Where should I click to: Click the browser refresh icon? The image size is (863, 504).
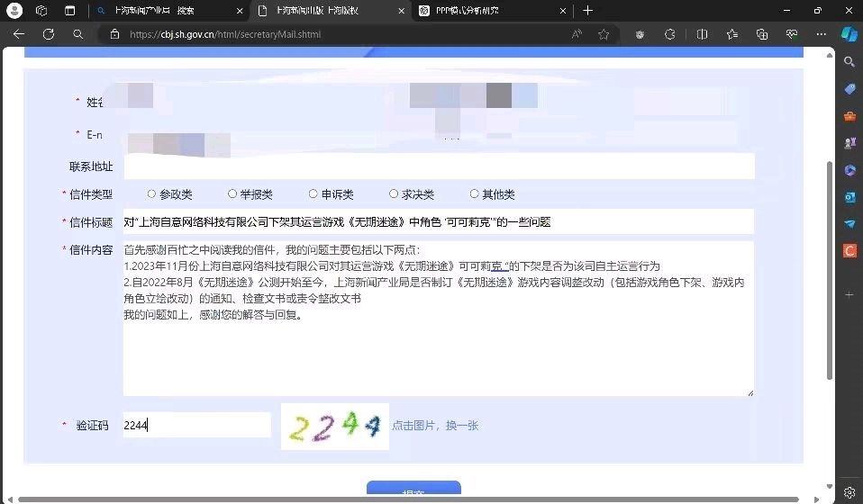coord(49,34)
